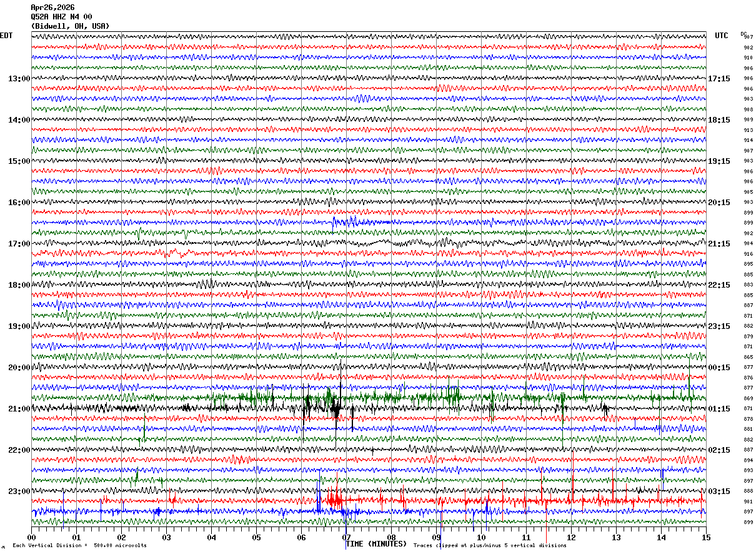Screen dimensions: 756x554
Task: Click minute tick label 03 on time axis
Action: 166,537
